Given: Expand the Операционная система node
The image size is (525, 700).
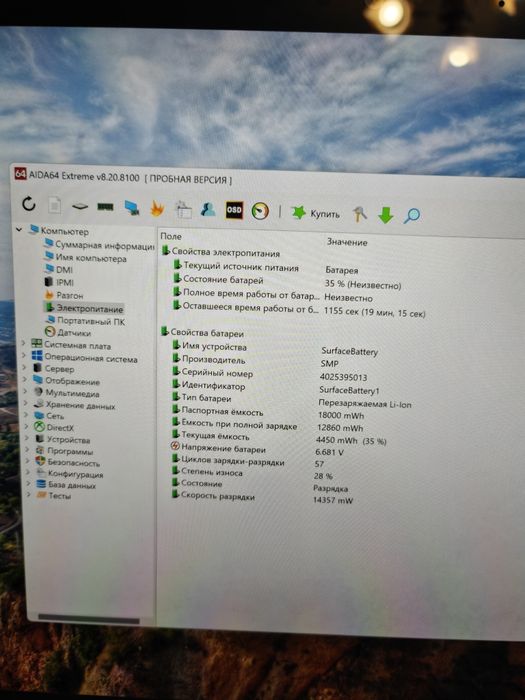Looking at the screenshot, I should point(24,355).
